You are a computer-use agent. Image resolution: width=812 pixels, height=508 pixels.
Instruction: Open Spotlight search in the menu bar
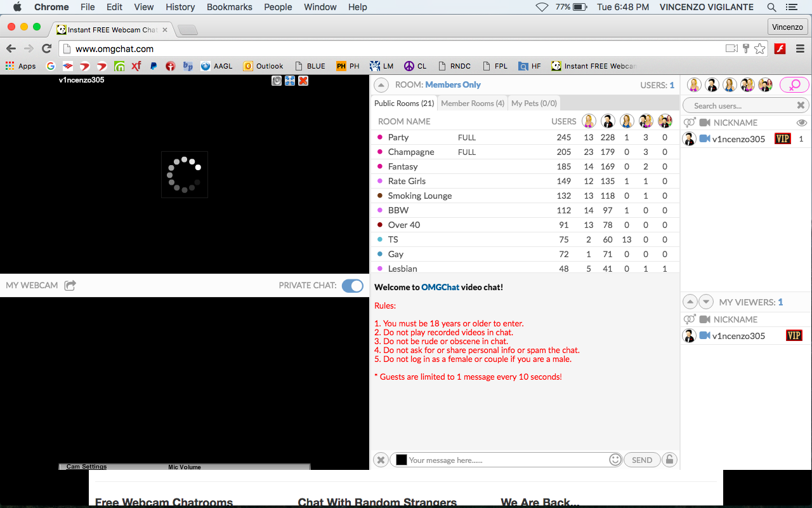(772, 7)
